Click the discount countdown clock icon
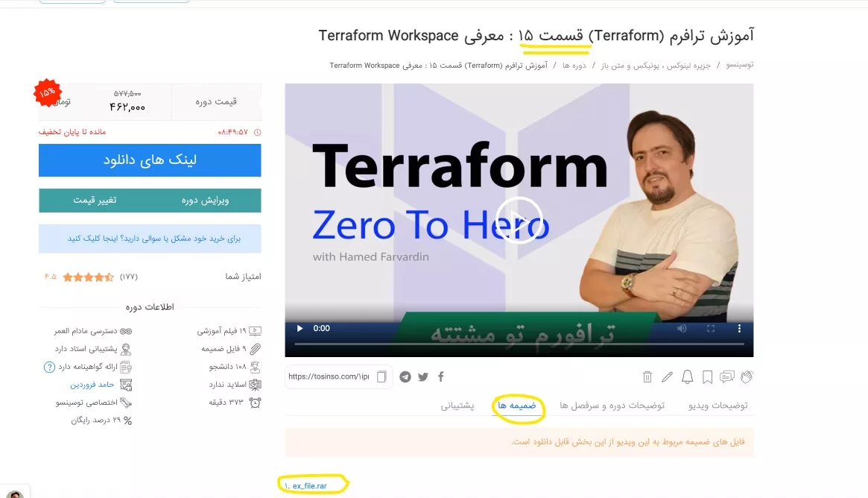This screenshot has height=498, width=868. pyautogui.click(x=257, y=133)
